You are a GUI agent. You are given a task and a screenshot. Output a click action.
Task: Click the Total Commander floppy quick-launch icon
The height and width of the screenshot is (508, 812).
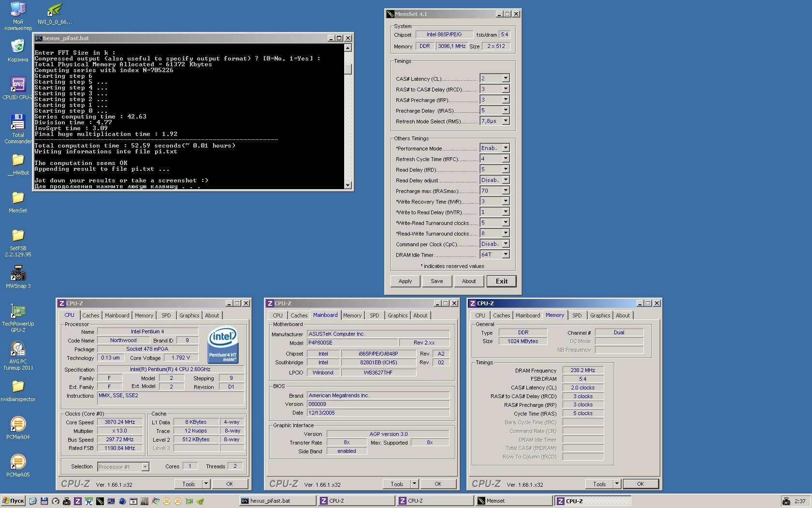click(x=44, y=501)
